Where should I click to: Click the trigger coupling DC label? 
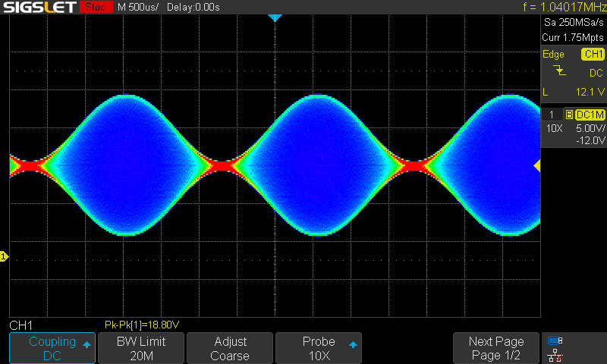(596, 73)
